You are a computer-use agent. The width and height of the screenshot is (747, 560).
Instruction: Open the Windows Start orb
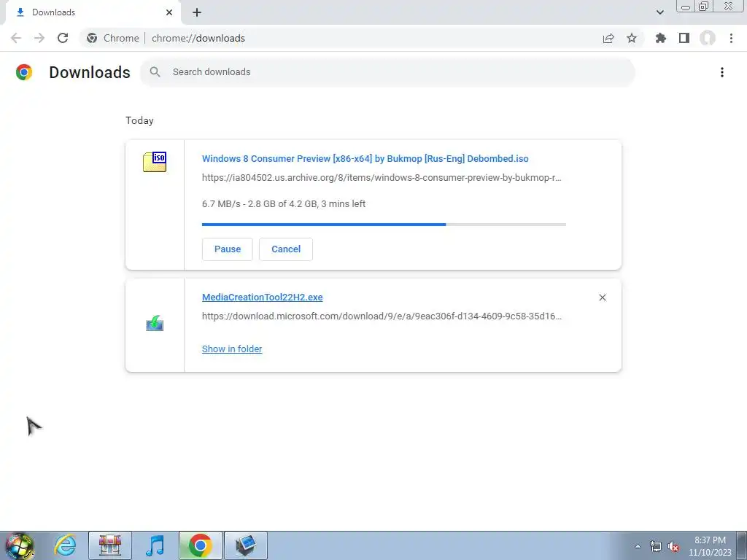20,545
